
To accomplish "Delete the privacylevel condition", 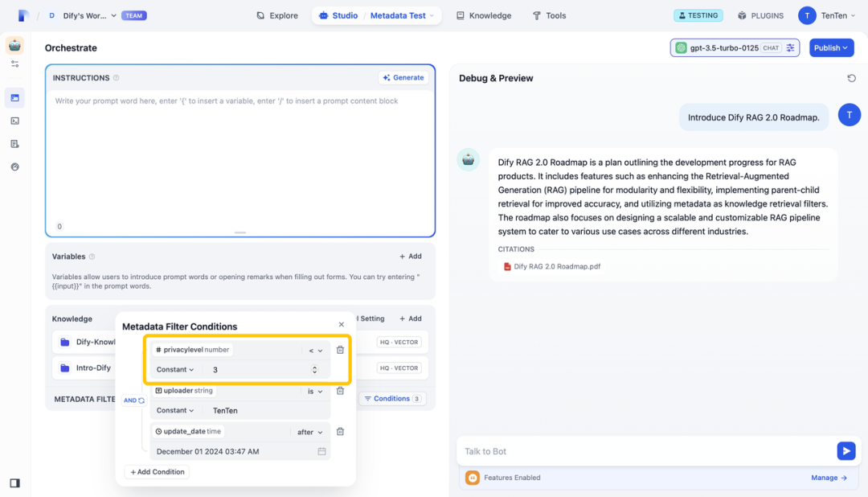I will pos(341,350).
